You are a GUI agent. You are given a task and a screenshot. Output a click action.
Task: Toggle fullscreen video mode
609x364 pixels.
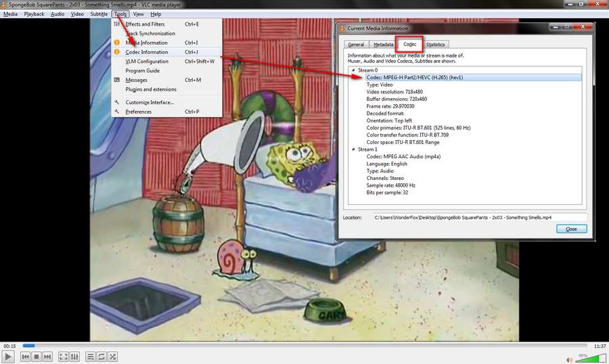pyautogui.click(x=64, y=357)
